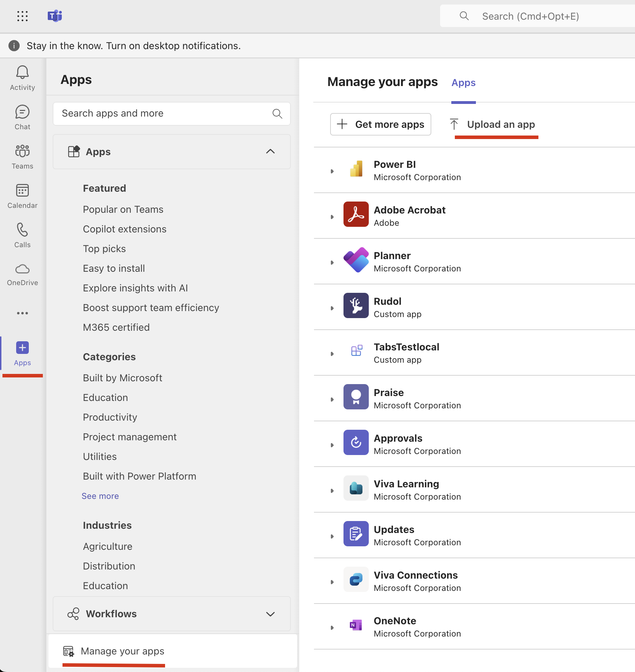Click the Adobe Acrobat app icon
635x672 pixels.
[x=356, y=214]
